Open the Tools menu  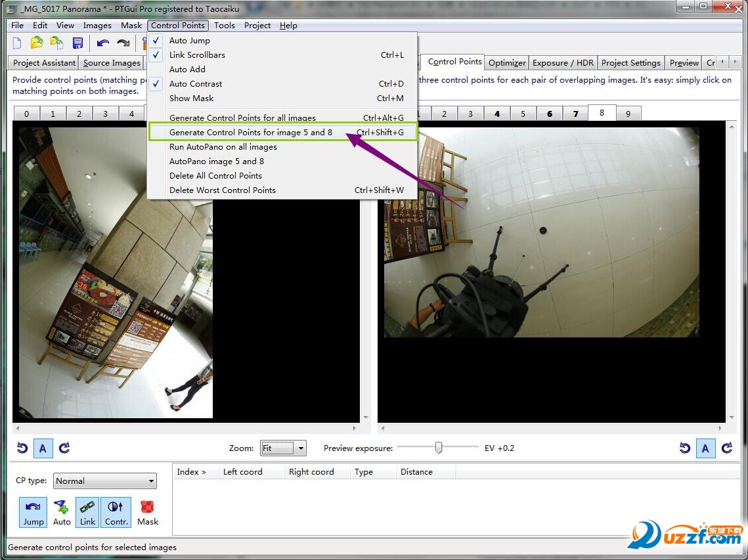[224, 26]
